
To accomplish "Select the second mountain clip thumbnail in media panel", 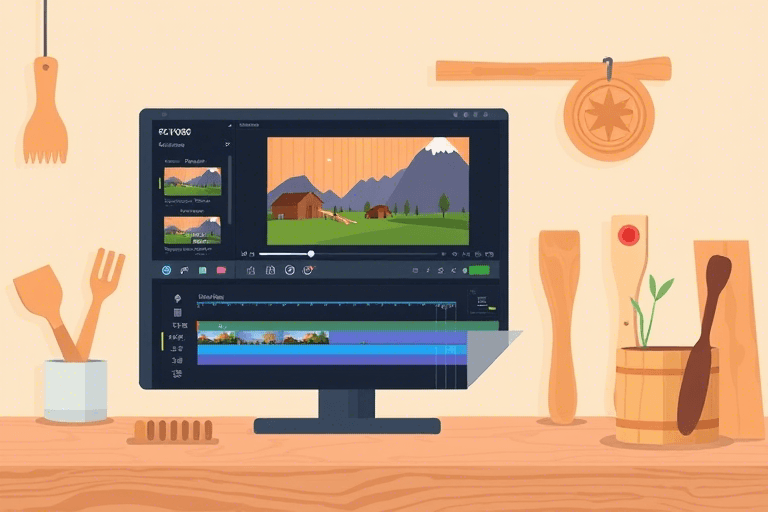I will tap(192, 231).
